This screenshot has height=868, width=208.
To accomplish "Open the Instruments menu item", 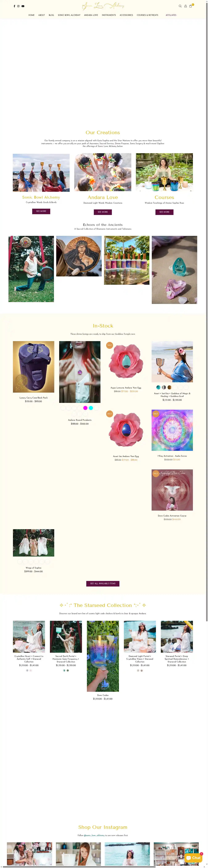I will (109, 15).
